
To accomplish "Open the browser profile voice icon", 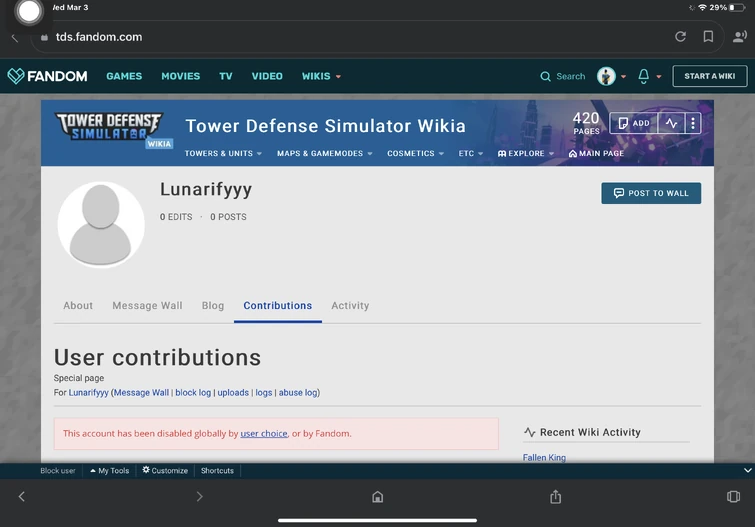I will (739, 37).
